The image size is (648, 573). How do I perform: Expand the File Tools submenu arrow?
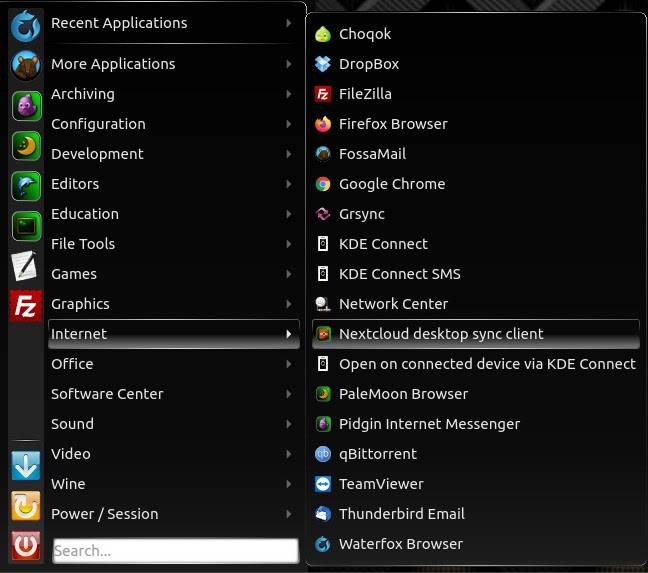tap(289, 244)
